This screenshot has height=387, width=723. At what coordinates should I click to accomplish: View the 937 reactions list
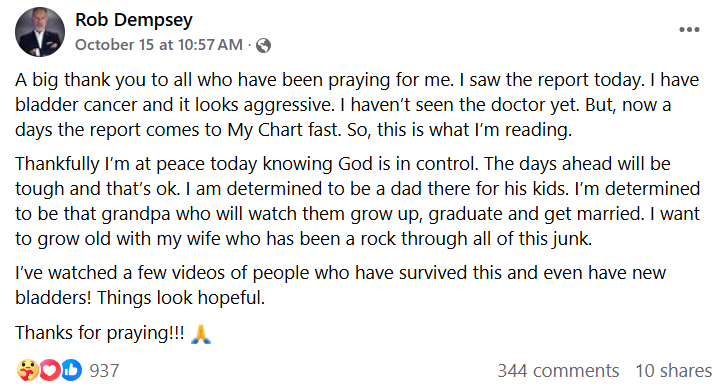(x=104, y=370)
